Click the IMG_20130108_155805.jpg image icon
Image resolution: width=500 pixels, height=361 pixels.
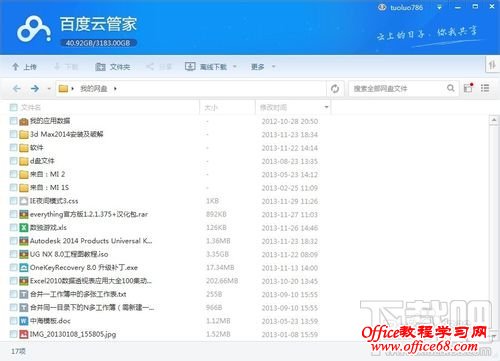click(x=24, y=334)
